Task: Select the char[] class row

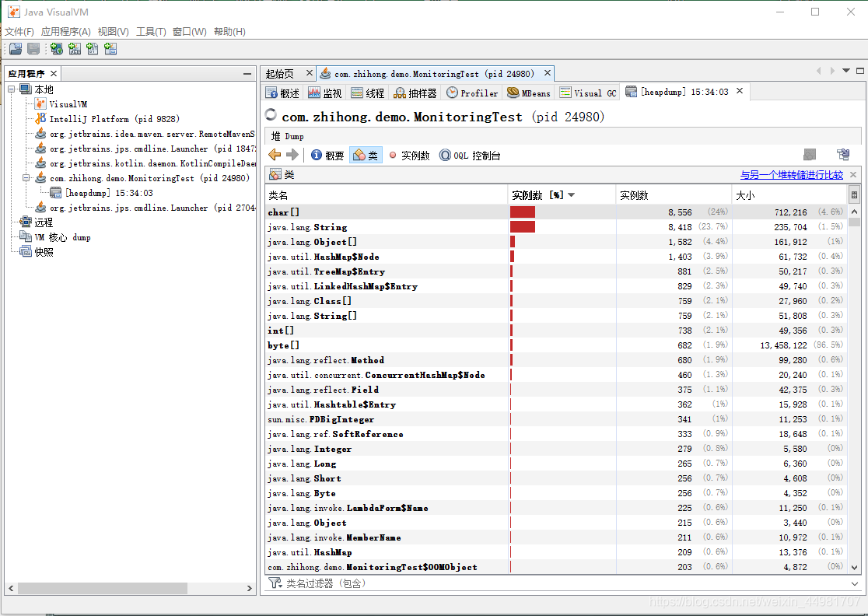Action: tap(556, 212)
